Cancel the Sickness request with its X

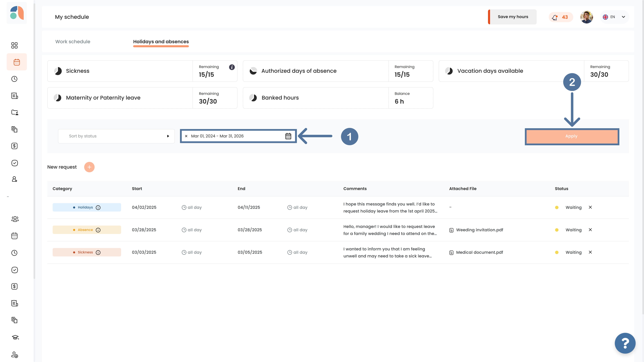tap(590, 252)
